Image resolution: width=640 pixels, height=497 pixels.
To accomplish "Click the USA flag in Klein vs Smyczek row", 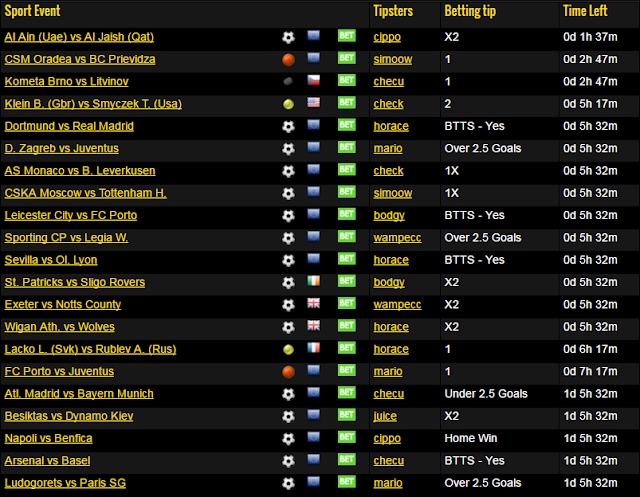I will coord(313,102).
